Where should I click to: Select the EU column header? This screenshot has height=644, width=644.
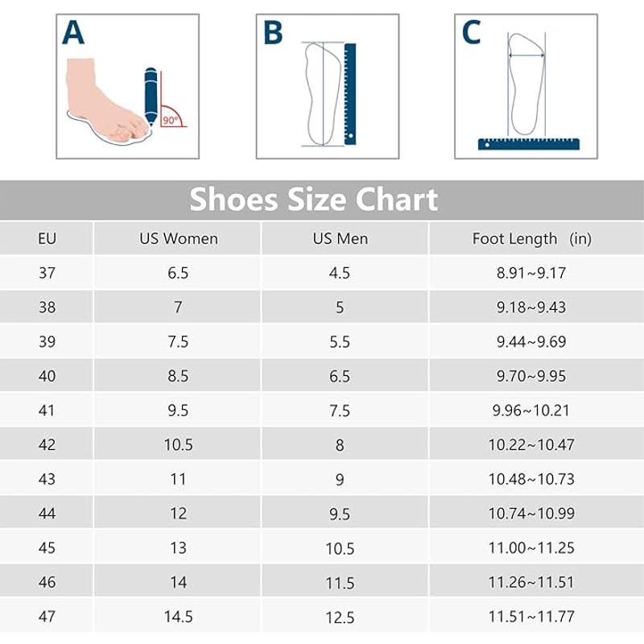point(47,239)
